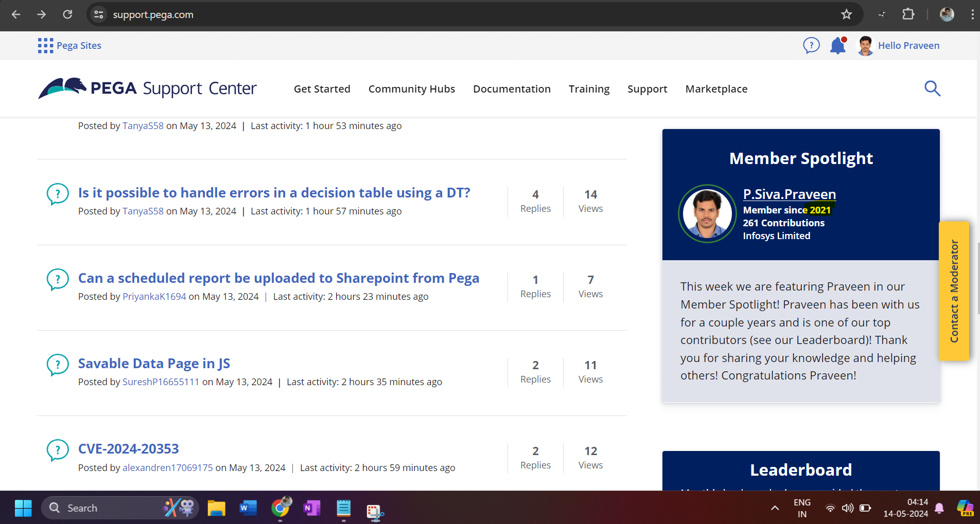Go back in browser history
The width and height of the screenshot is (980, 524).
coord(16,14)
